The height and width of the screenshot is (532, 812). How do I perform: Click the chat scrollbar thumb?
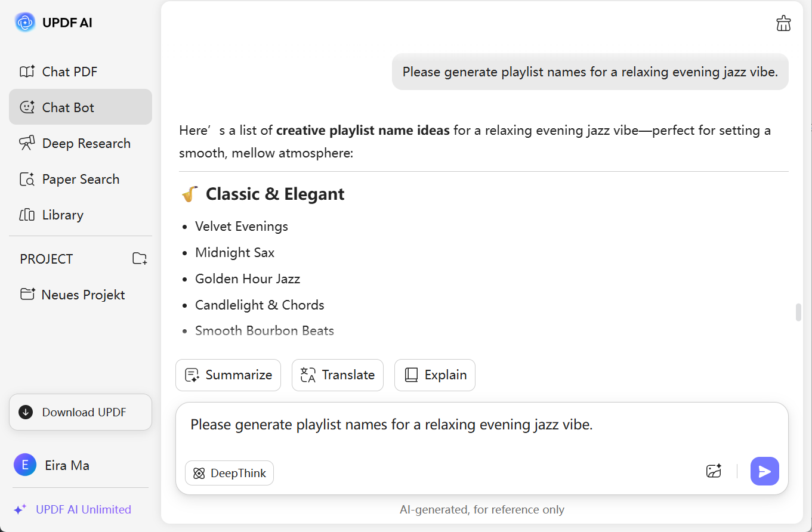click(x=798, y=313)
